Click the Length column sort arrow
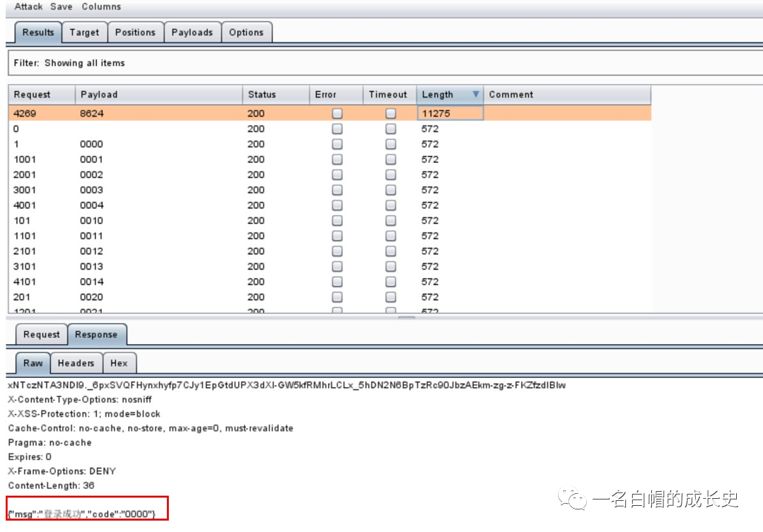The width and height of the screenshot is (763, 532). (476, 94)
